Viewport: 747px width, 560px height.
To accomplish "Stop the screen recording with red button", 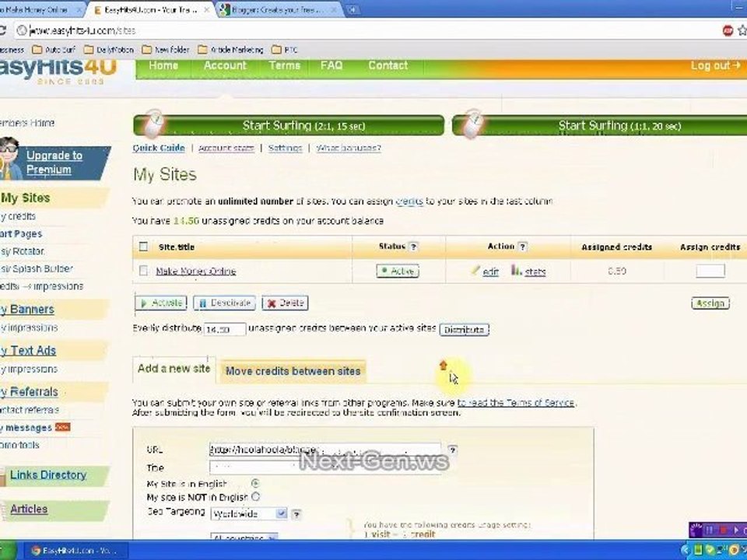I will (x=723, y=530).
